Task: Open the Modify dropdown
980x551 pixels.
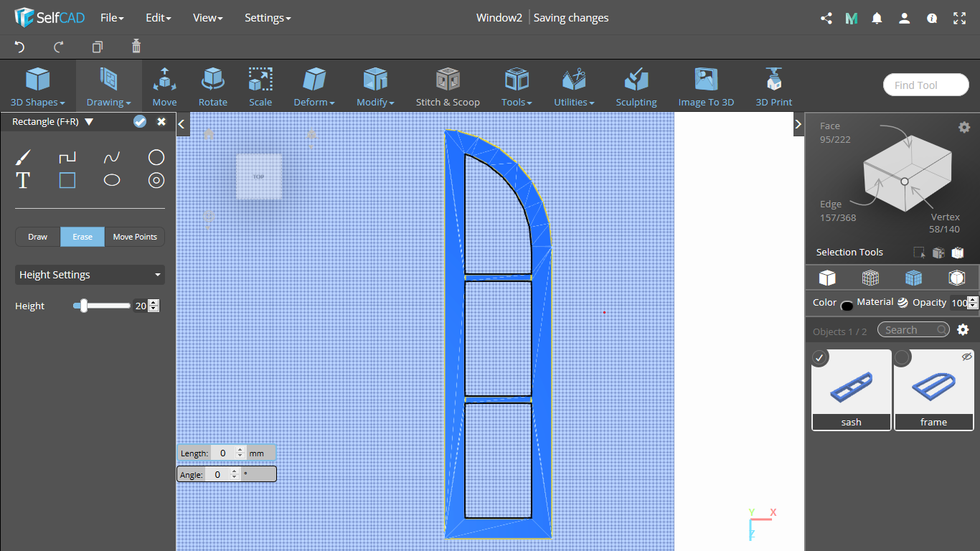Action: coord(375,86)
